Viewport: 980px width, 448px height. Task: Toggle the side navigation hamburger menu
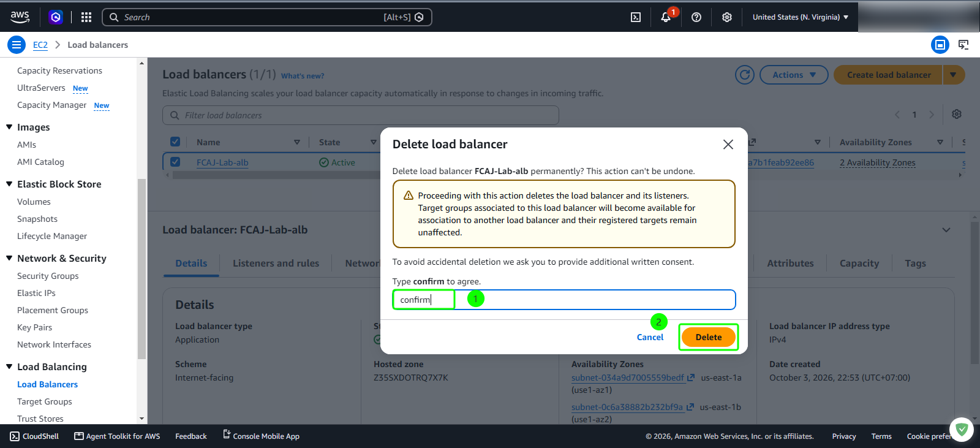click(x=17, y=45)
